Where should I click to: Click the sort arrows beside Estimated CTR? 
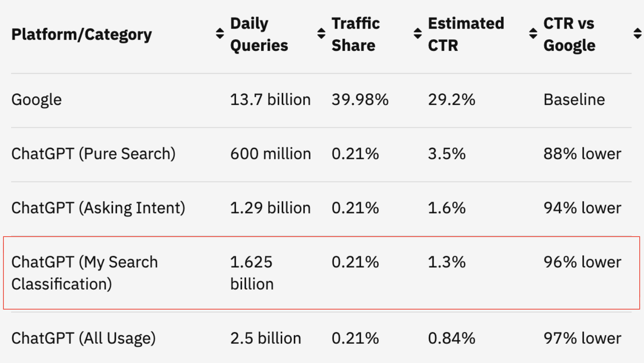click(x=533, y=34)
